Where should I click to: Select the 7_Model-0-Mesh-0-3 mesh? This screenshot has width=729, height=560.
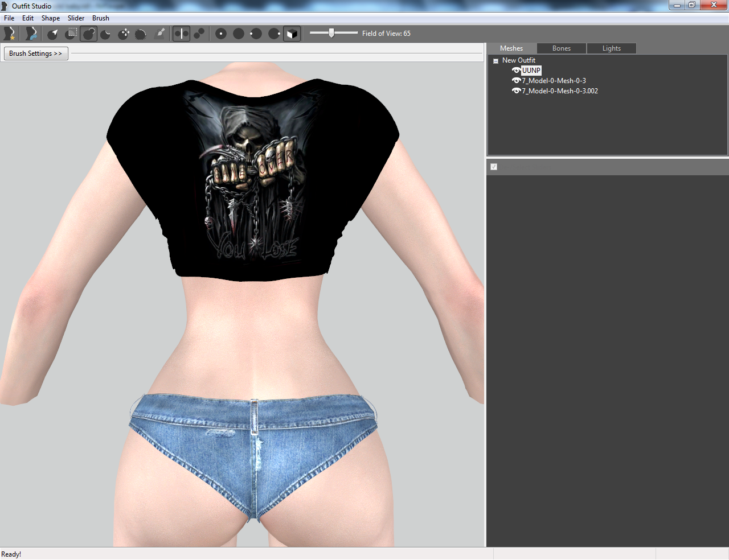pos(554,81)
